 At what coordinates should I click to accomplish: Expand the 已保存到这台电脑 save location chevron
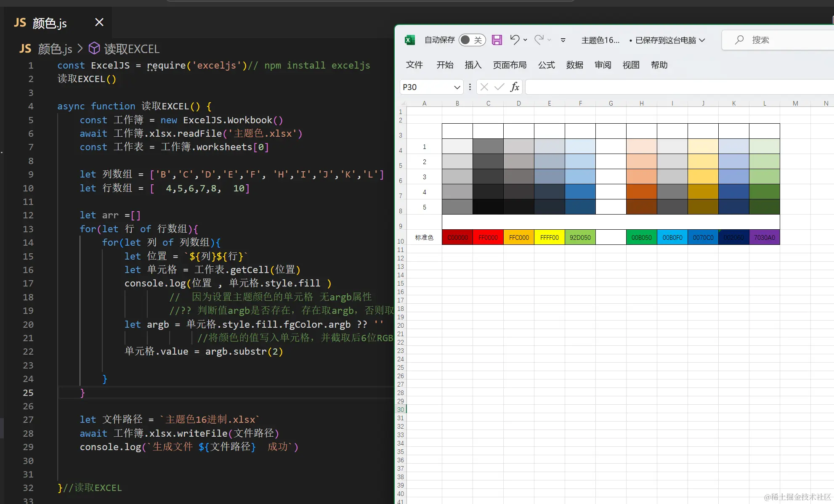coord(702,40)
